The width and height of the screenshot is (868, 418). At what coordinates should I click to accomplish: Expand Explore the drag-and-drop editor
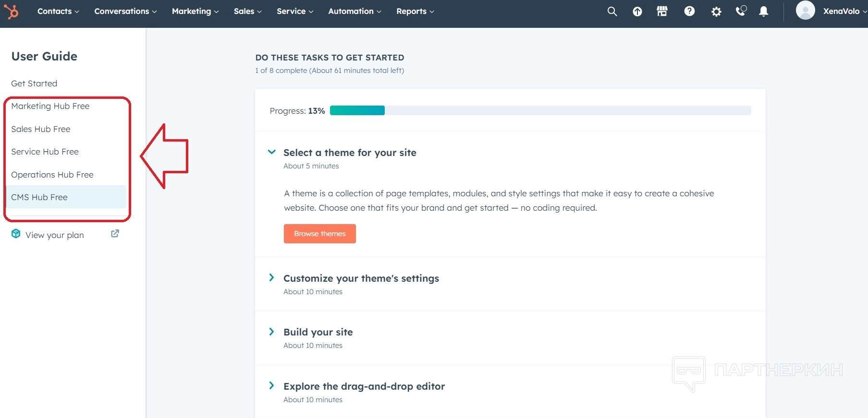271,386
